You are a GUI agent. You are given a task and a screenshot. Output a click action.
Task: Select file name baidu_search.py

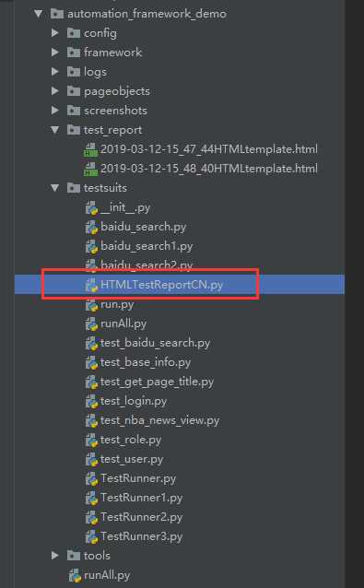(x=143, y=228)
